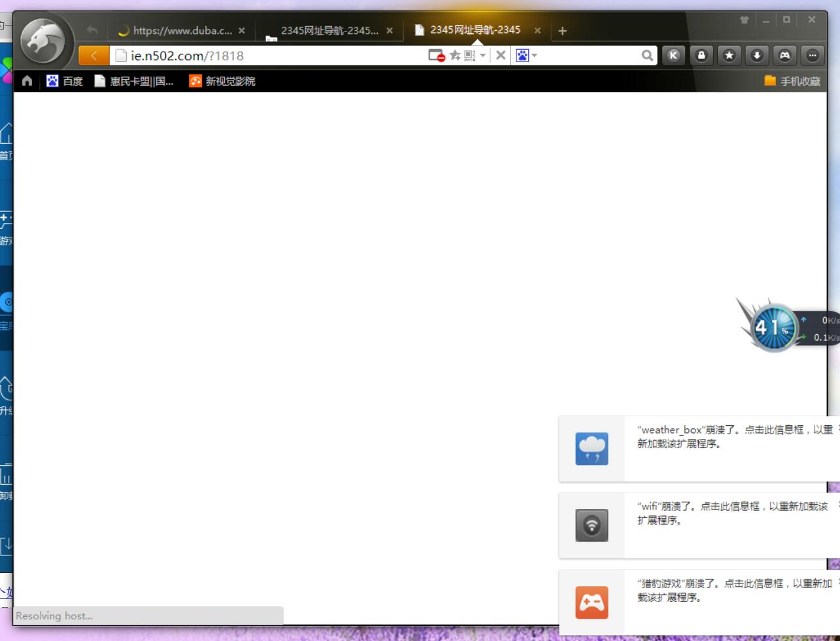
Task: Click the magnifier search icon
Action: (x=647, y=56)
